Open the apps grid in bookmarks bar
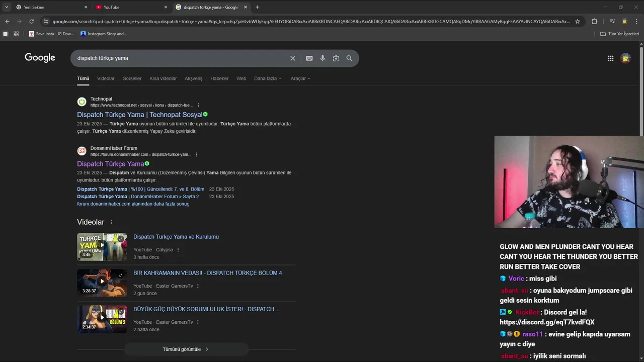The width and height of the screenshot is (644, 362). [16, 34]
